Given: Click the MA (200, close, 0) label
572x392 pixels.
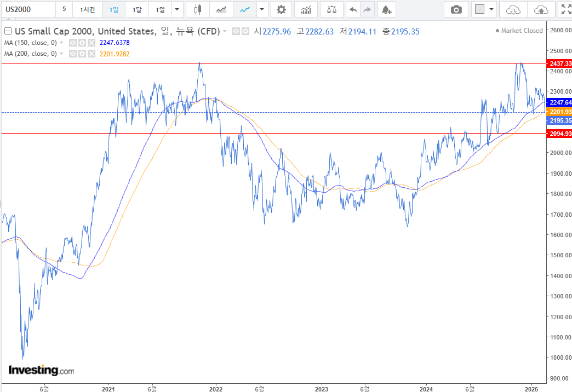Looking at the screenshot, I should [30, 54].
